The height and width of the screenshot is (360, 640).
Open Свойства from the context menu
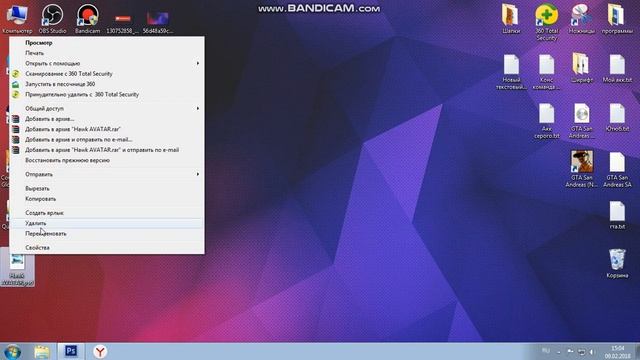[107, 248]
